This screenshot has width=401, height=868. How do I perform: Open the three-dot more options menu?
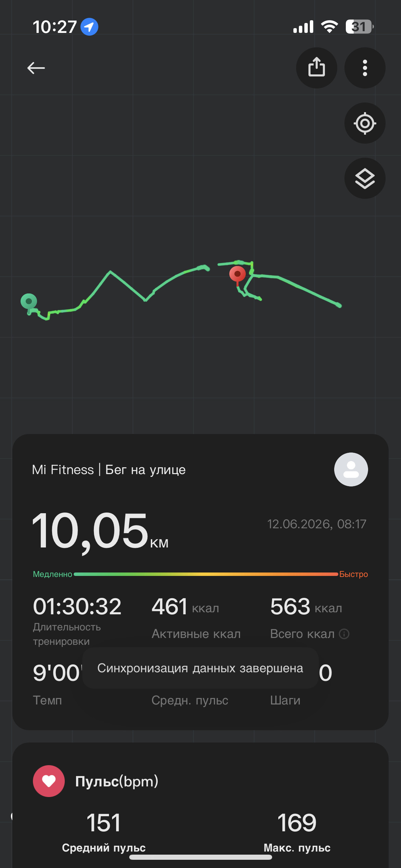[365, 68]
